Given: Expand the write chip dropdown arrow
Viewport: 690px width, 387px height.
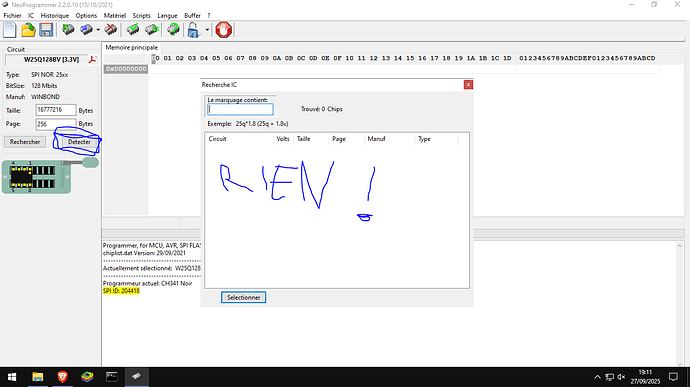Looking at the screenshot, I should click(98, 30).
